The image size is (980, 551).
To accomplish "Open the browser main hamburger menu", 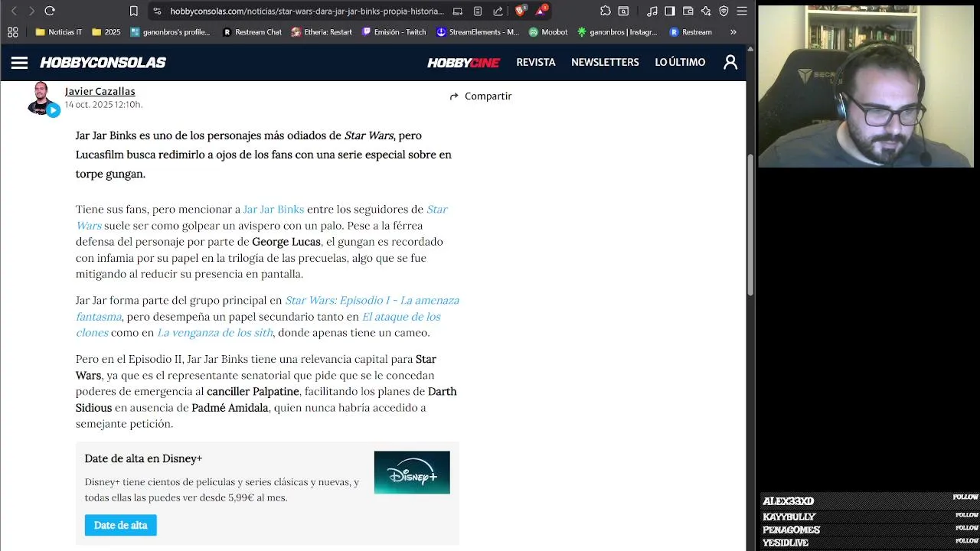I will 742,11.
